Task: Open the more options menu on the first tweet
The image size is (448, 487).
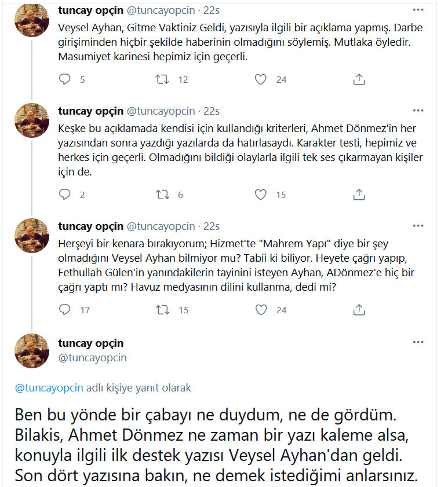Action: [418, 9]
